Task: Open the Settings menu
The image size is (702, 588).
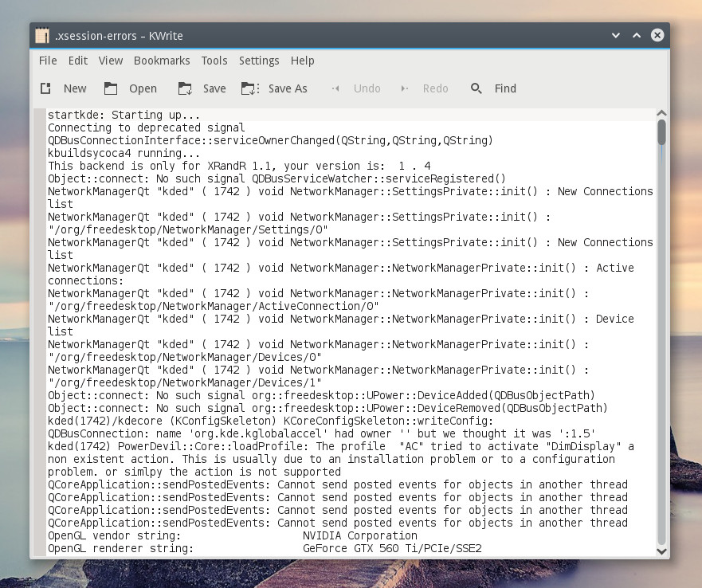Action: (259, 61)
